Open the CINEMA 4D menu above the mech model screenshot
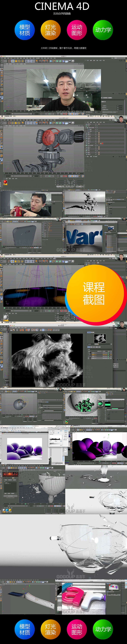This screenshot has width=127, height=644. coord(8,116)
